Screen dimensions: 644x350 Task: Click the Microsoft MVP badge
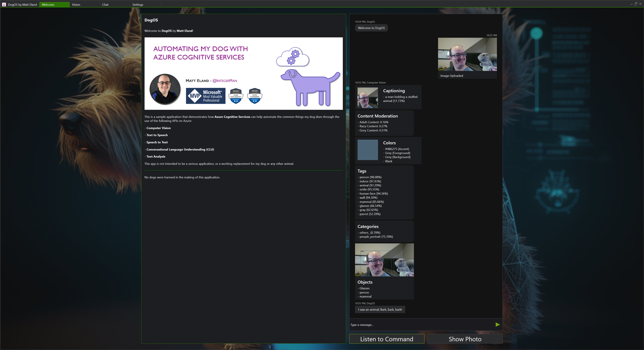click(205, 96)
